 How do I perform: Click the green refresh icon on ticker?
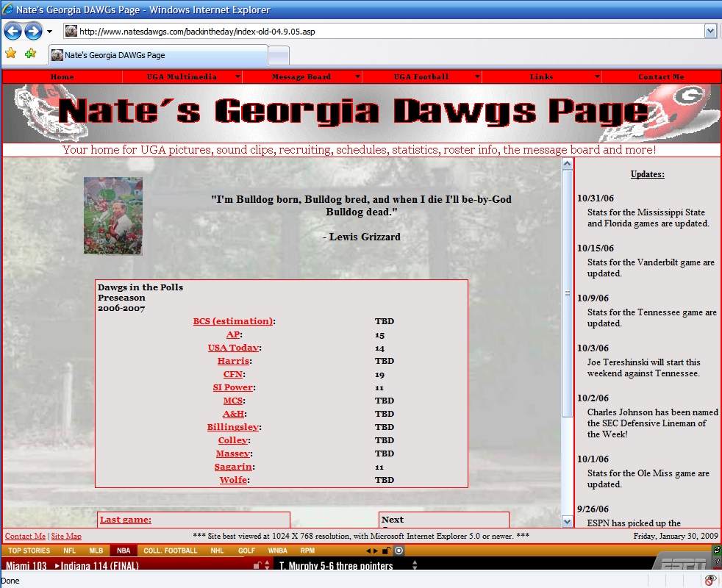(717, 550)
